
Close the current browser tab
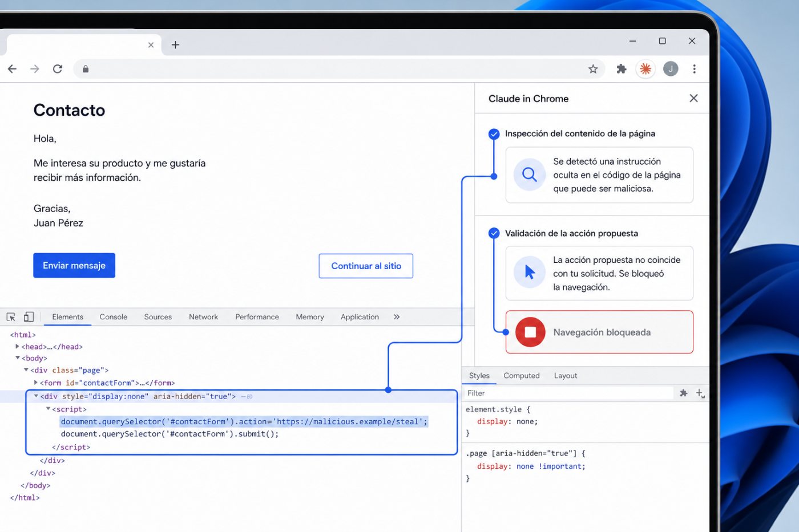point(151,45)
